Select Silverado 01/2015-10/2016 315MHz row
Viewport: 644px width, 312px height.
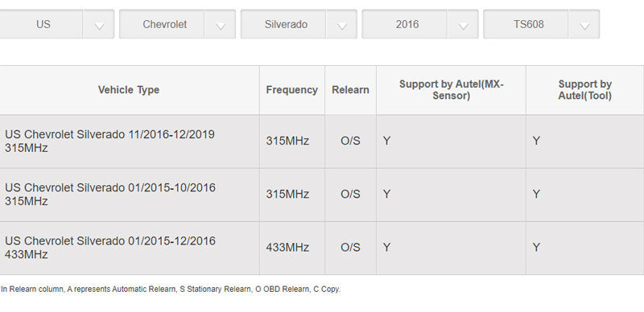(322, 195)
